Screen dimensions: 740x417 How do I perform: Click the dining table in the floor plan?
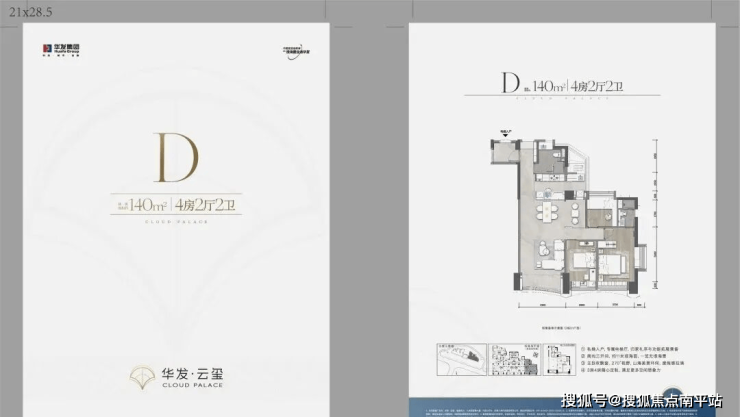click(x=547, y=211)
